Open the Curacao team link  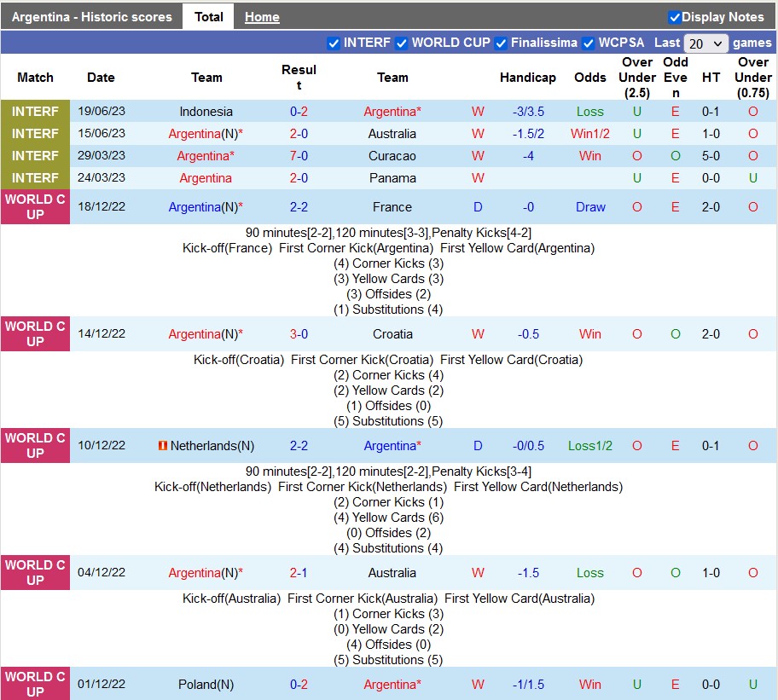click(392, 156)
